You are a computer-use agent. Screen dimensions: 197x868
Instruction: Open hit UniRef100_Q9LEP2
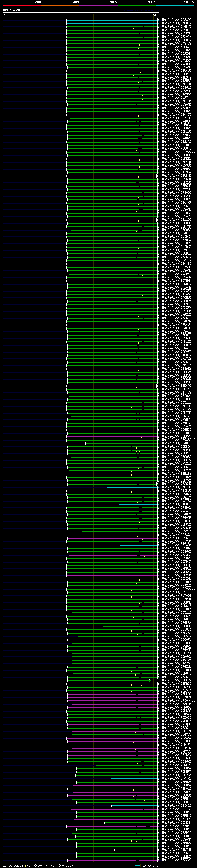(177, 460)
